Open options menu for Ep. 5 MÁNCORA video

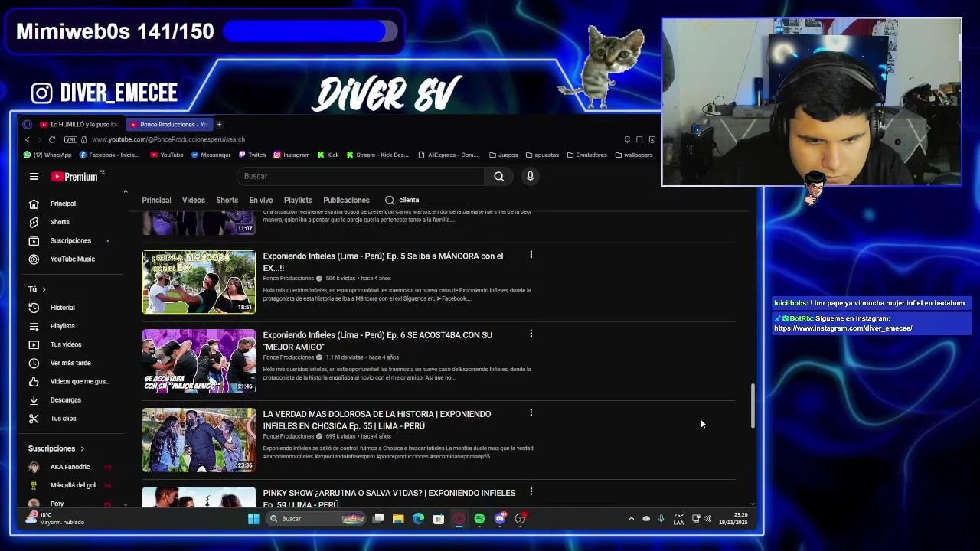pyautogui.click(x=531, y=255)
